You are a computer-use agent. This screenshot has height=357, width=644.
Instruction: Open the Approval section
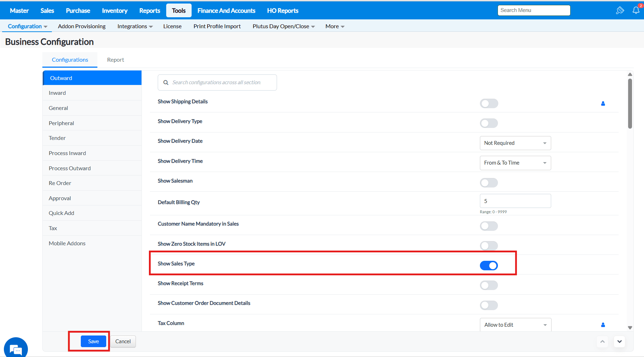(92, 198)
